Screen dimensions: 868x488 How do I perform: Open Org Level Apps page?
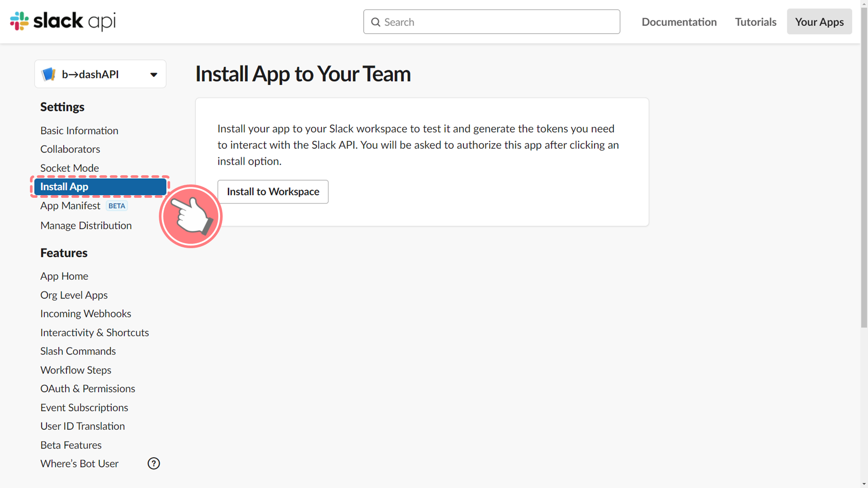tap(74, 295)
